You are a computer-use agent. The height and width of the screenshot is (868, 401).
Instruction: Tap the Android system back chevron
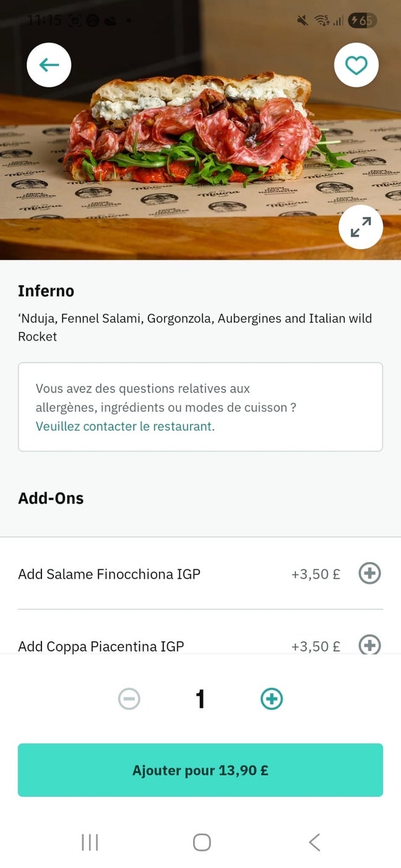314,842
